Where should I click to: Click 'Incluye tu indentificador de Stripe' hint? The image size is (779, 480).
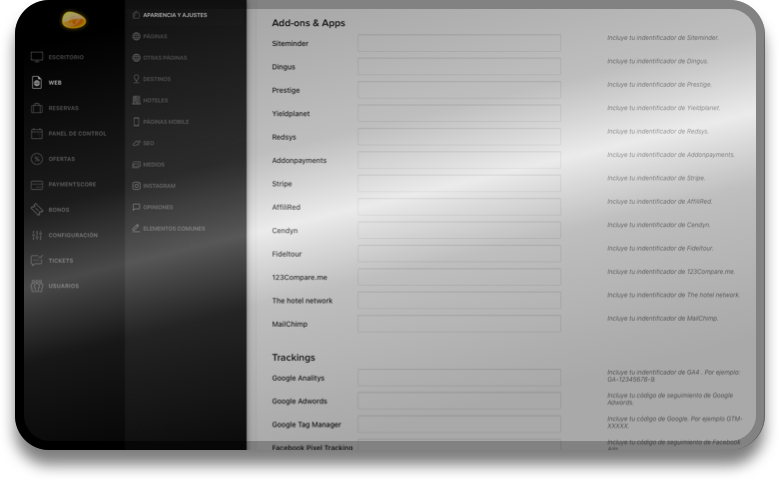(x=656, y=178)
